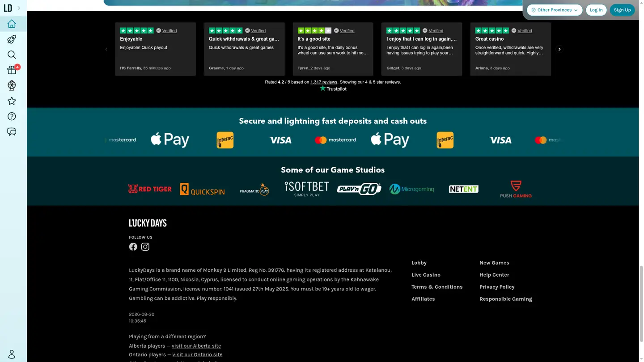
Task: Open the question mark help icon
Action: (x=12, y=116)
